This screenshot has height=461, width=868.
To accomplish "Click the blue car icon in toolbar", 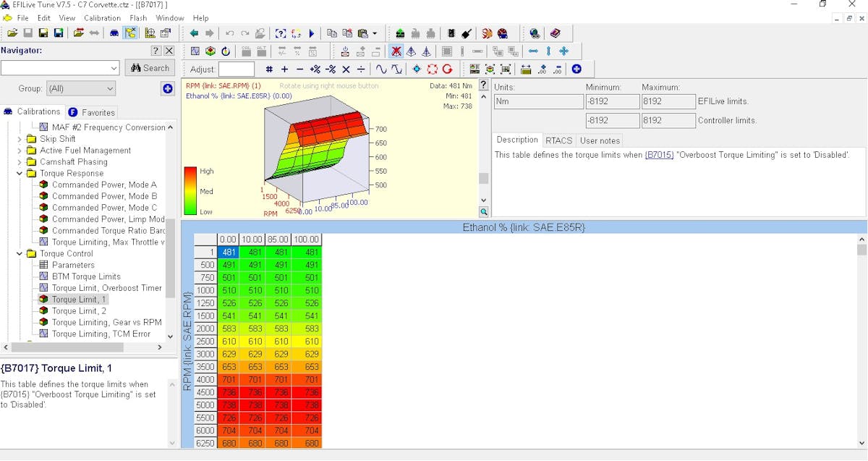I will click(114, 33).
